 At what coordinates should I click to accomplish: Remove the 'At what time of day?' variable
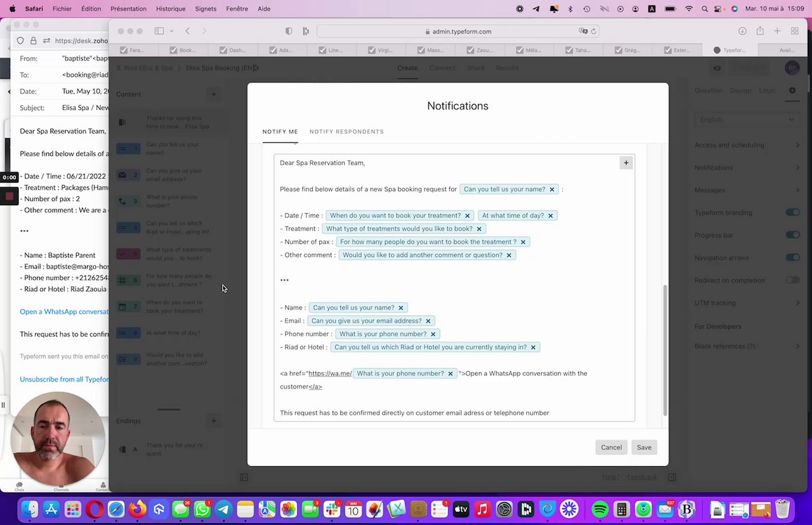click(x=551, y=216)
